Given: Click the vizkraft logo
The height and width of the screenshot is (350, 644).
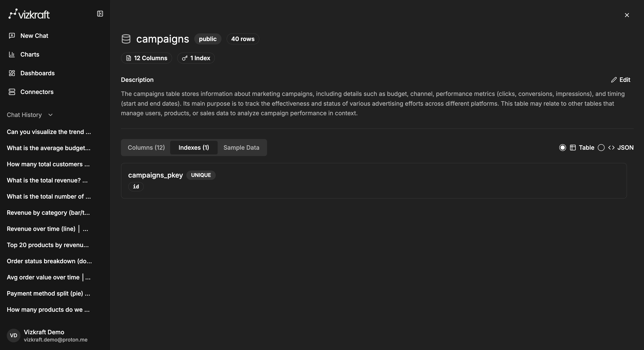Looking at the screenshot, I should pos(29,14).
